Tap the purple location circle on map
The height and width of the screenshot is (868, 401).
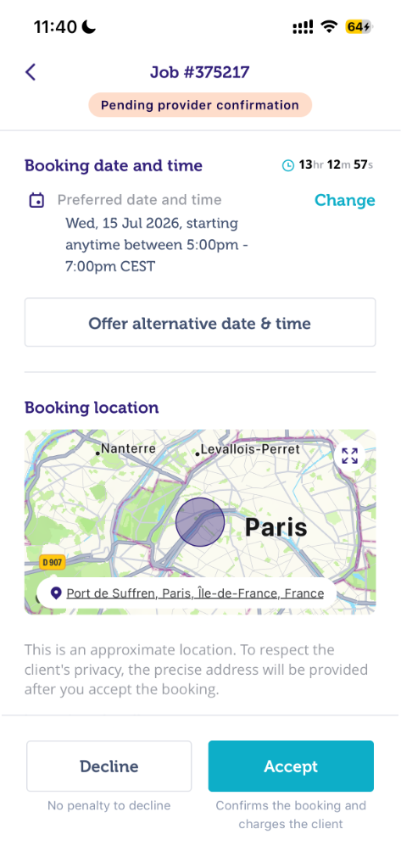point(200,522)
